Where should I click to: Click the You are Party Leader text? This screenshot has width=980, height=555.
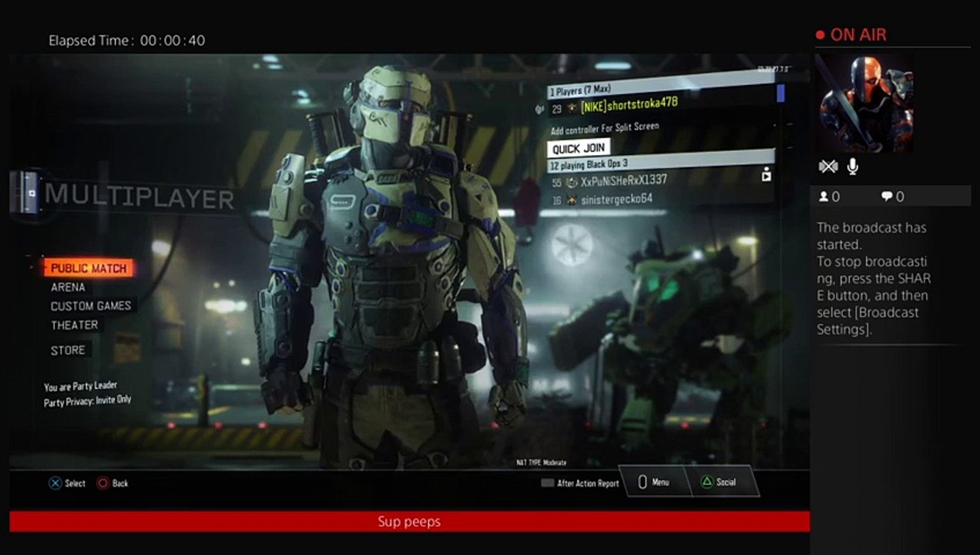pyautogui.click(x=80, y=386)
